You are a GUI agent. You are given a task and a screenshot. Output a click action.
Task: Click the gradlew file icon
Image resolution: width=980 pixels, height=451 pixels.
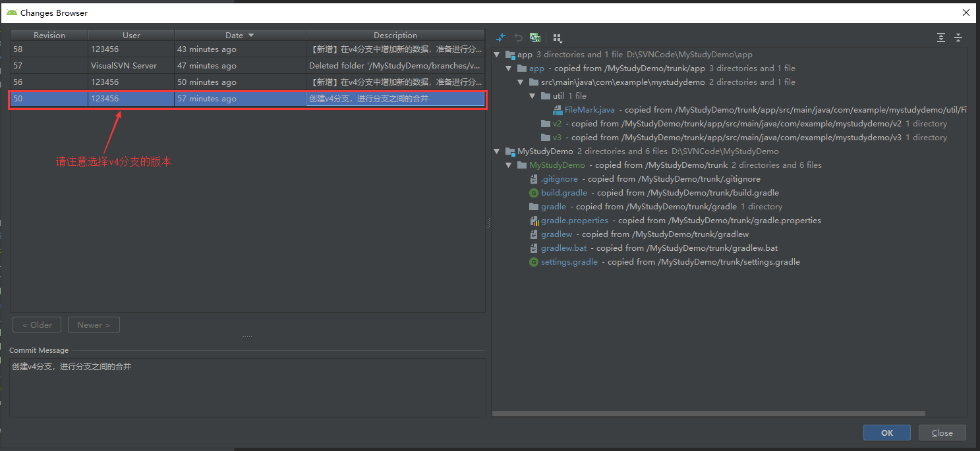(534, 234)
